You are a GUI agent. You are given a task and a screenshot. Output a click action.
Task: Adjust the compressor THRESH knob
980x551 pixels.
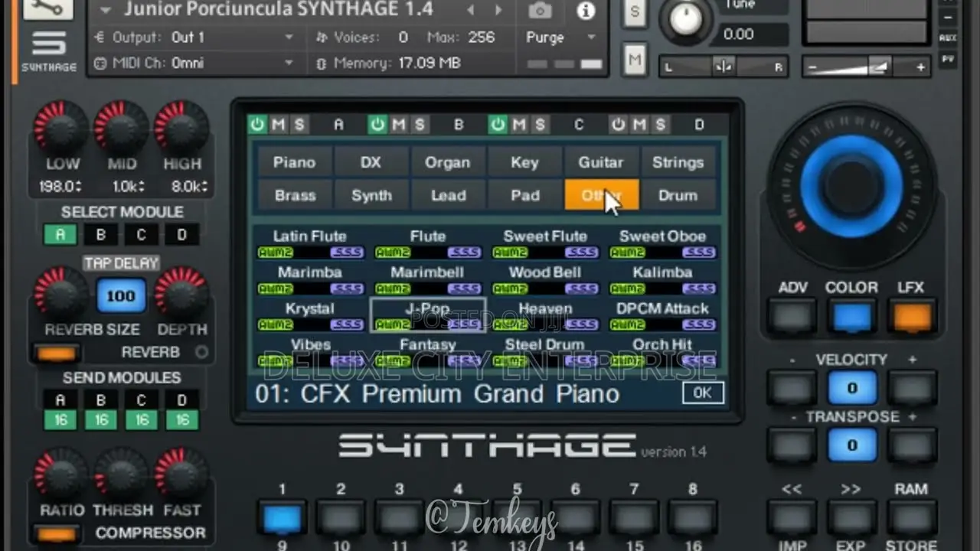click(x=122, y=475)
